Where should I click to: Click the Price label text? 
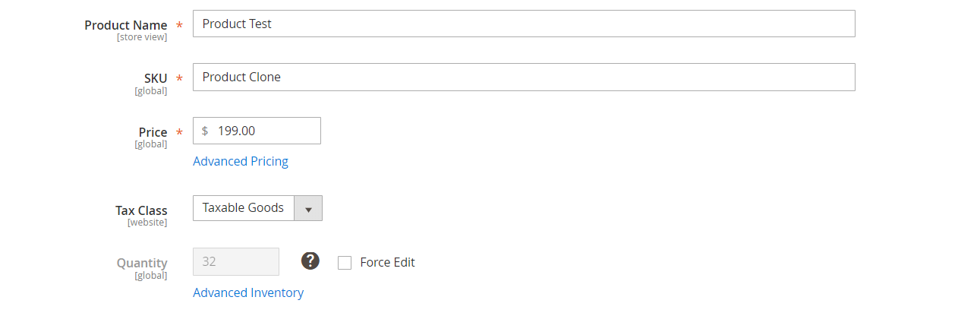coord(153,132)
